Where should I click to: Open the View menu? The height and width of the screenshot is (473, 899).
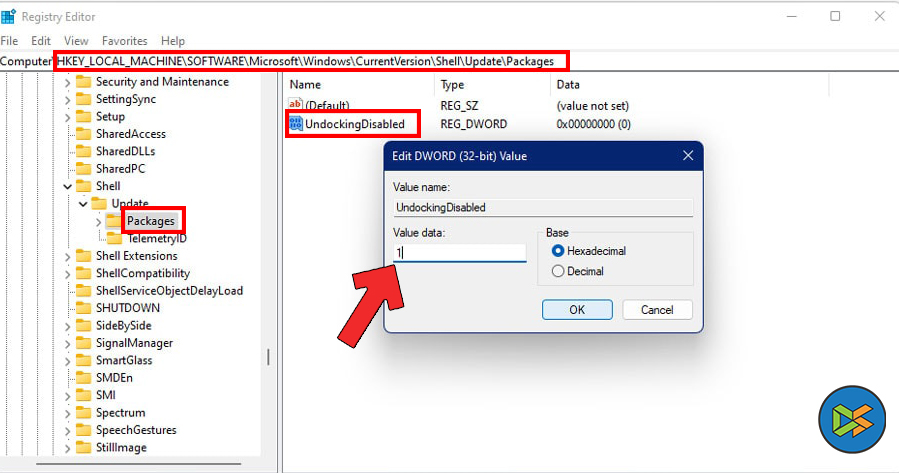click(76, 41)
